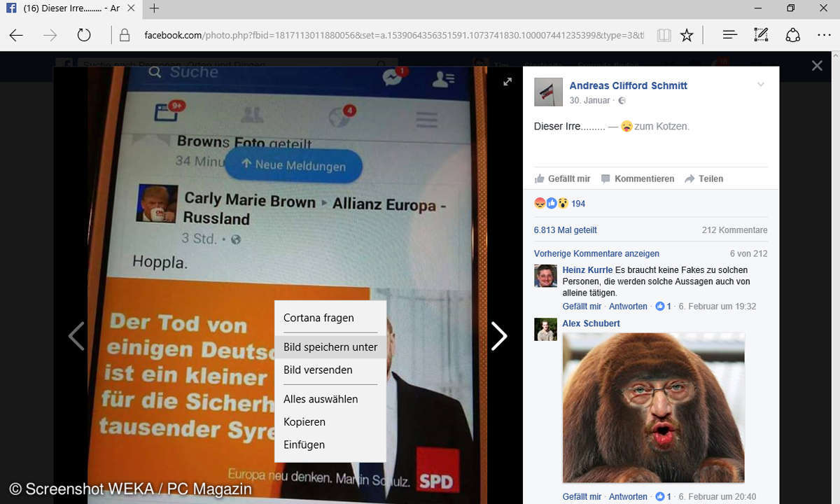Screen dimensions: 840x504
Task: Like Alex Schubert's comment
Action: click(x=582, y=497)
